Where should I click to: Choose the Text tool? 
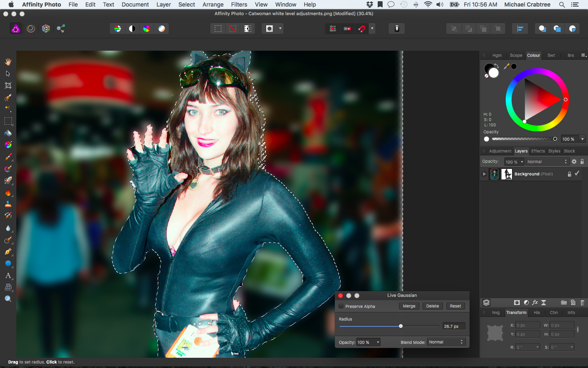coord(8,276)
